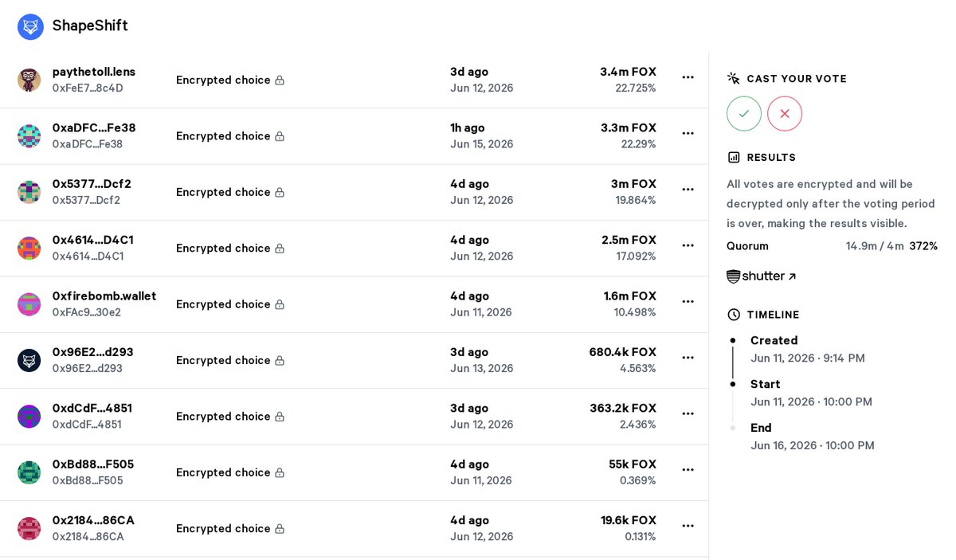Click the 1h ago vote timestamp
Image resolution: width=956 pixels, height=560 pixels.
click(468, 127)
